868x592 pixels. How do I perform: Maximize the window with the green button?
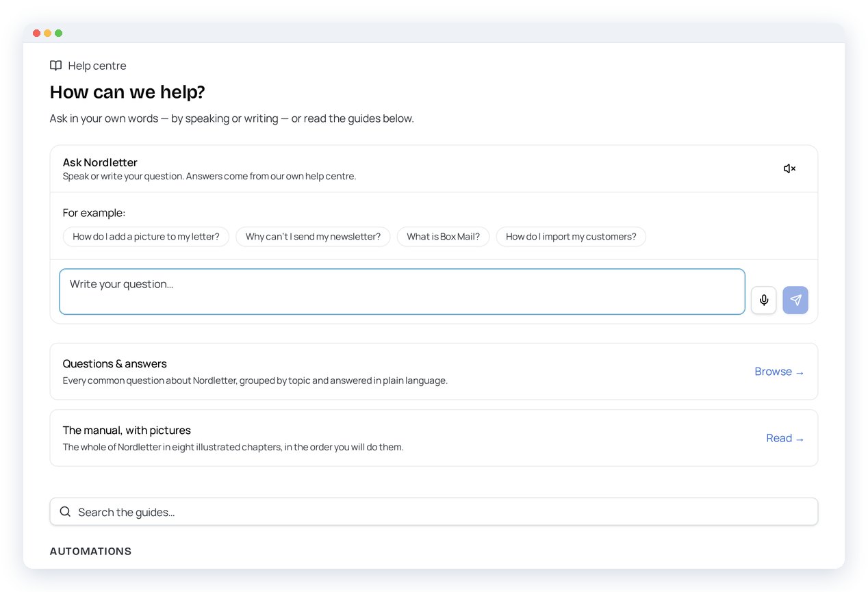pos(59,33)
